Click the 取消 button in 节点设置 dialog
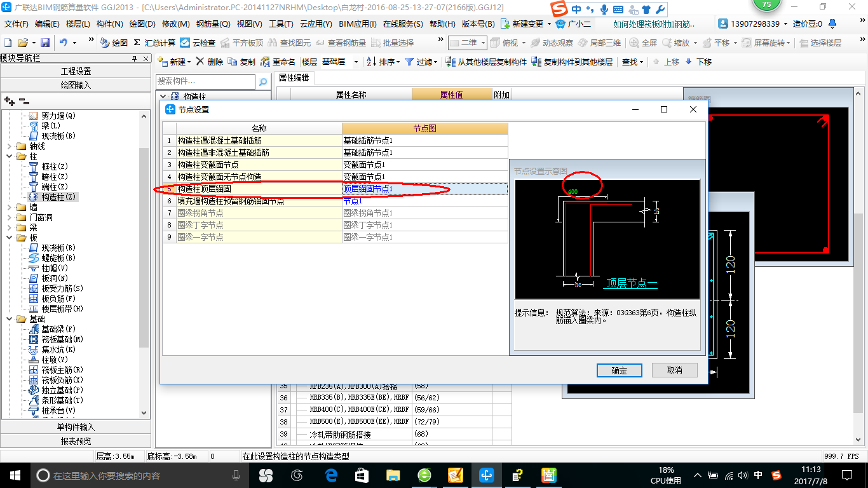This screenshot has width=868, height=488. (675, 370)
